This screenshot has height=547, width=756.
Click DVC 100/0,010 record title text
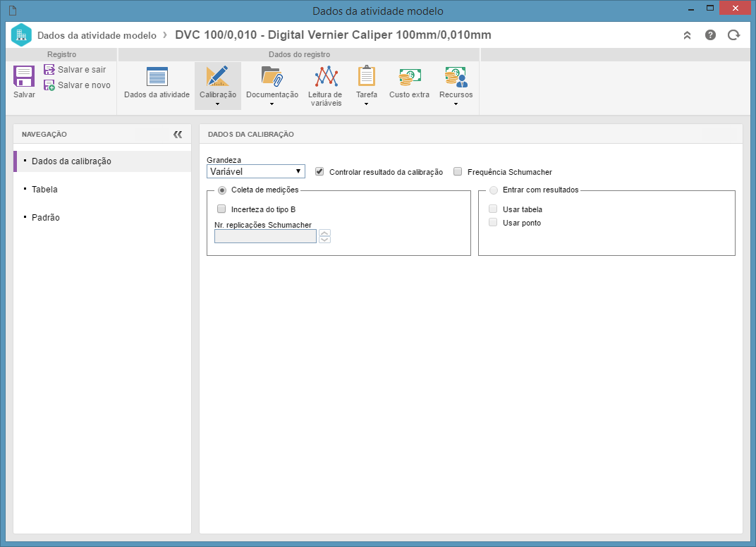pos(333,35)
